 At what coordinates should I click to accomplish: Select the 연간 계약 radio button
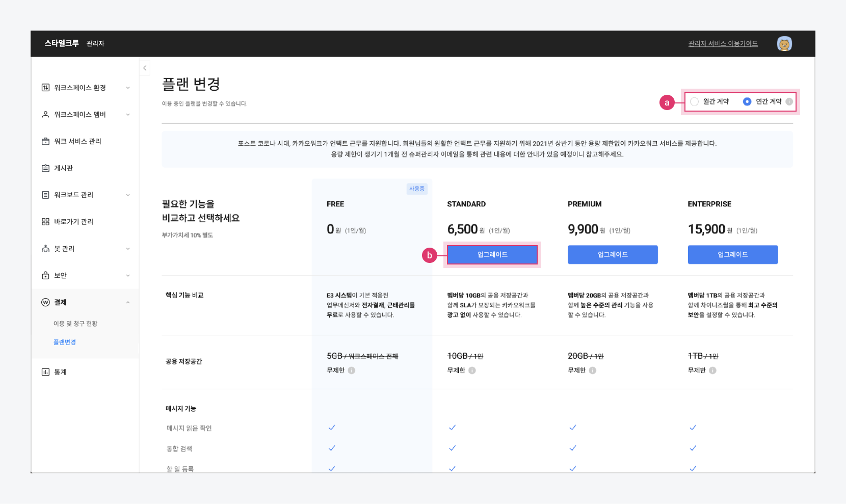pyautogui.click(x=747, y=102)
